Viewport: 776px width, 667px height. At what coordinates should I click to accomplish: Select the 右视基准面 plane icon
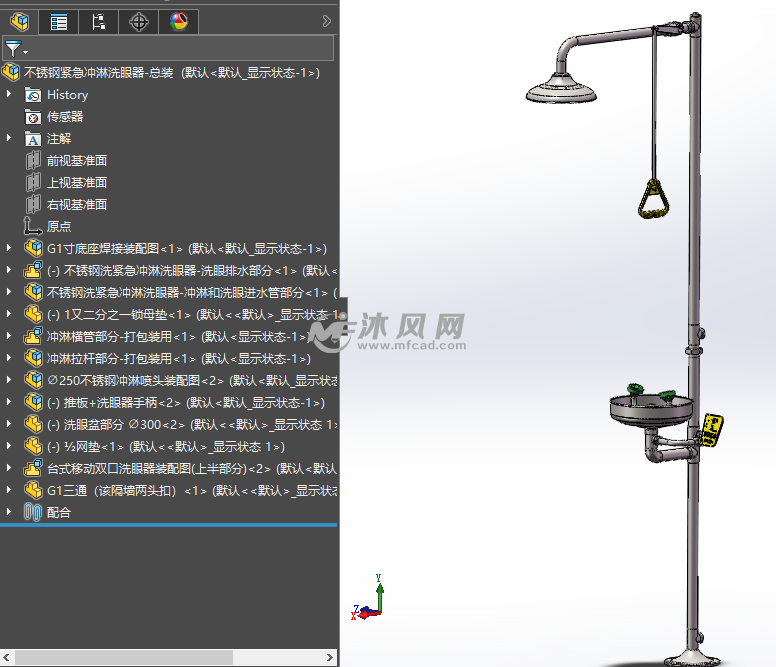pyautogui.click(x=33, y=204)
